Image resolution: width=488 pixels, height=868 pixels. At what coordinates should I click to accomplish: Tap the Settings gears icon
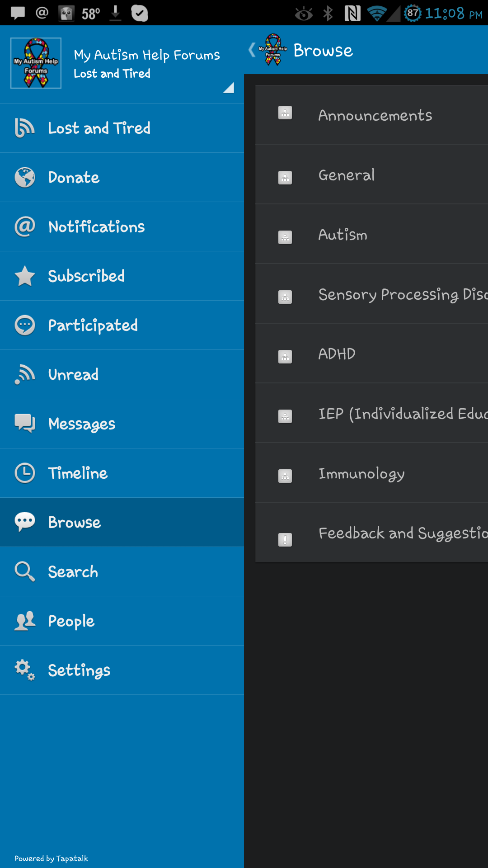[24, 670]
